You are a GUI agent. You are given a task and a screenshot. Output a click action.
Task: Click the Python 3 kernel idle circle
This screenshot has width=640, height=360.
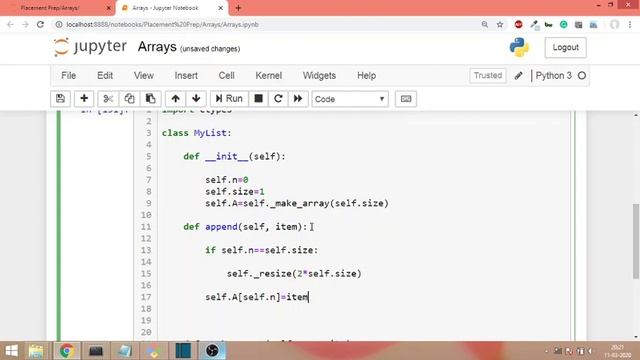(582, 76)
